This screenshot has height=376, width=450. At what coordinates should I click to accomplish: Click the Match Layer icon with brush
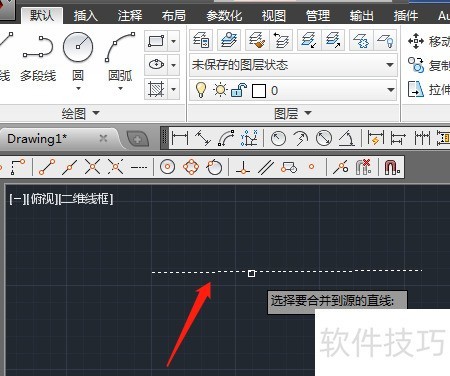click(x=257, y=40)
